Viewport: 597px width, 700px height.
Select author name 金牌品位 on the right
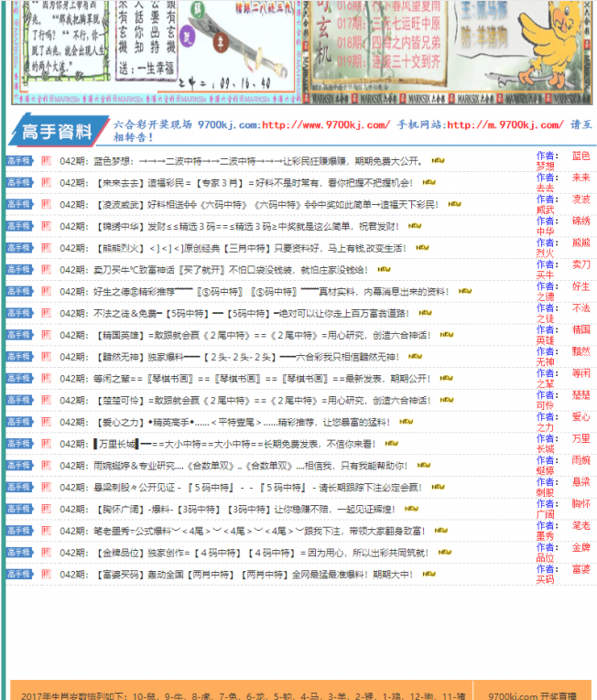pos(563,553)
